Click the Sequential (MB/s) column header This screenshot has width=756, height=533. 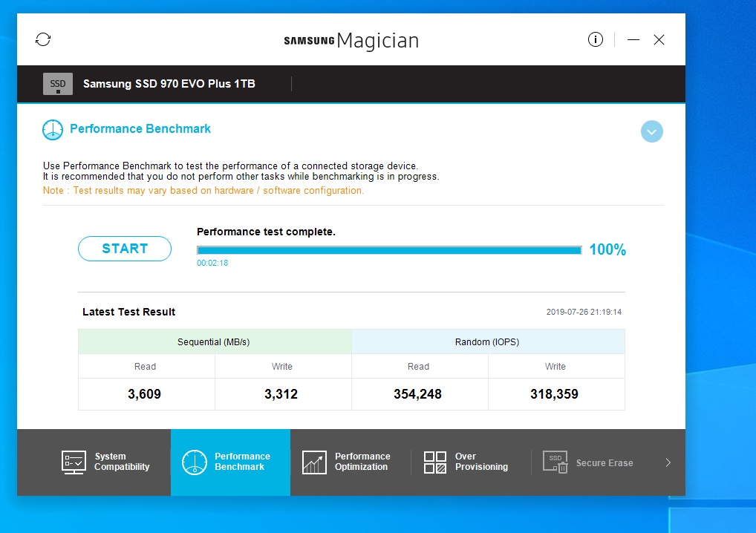click(215, 341)
